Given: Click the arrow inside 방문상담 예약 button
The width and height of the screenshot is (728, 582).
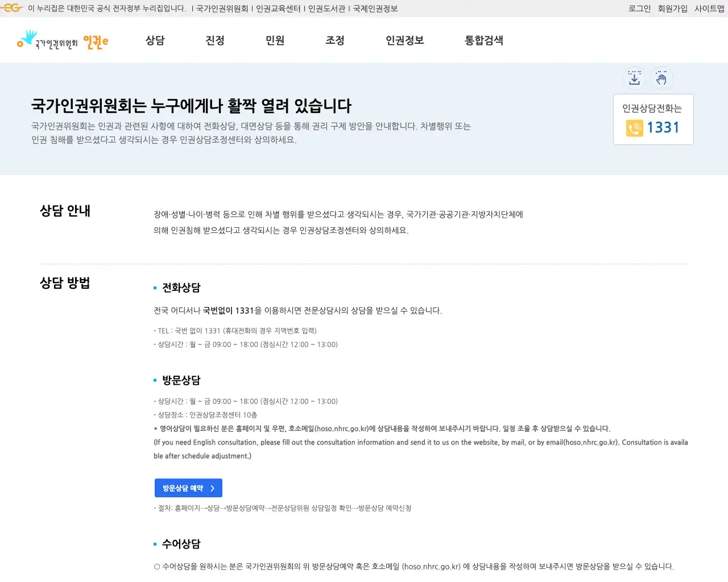Looking at the screenshot, I should (213, 488).
